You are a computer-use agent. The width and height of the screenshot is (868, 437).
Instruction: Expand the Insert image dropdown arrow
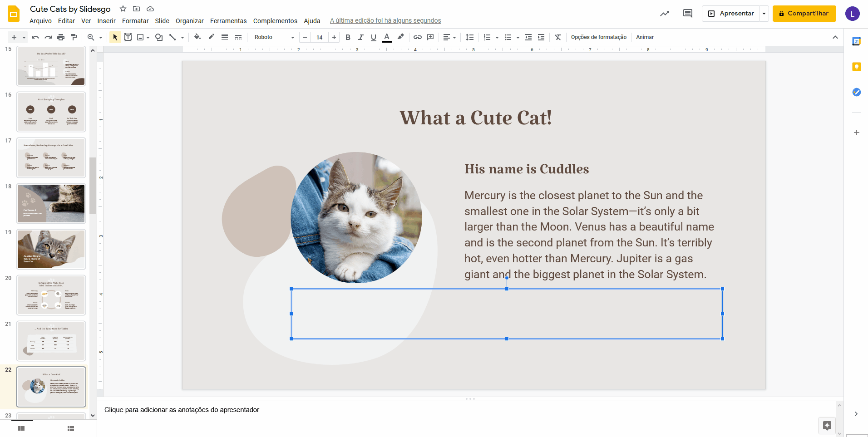[148, 37]
